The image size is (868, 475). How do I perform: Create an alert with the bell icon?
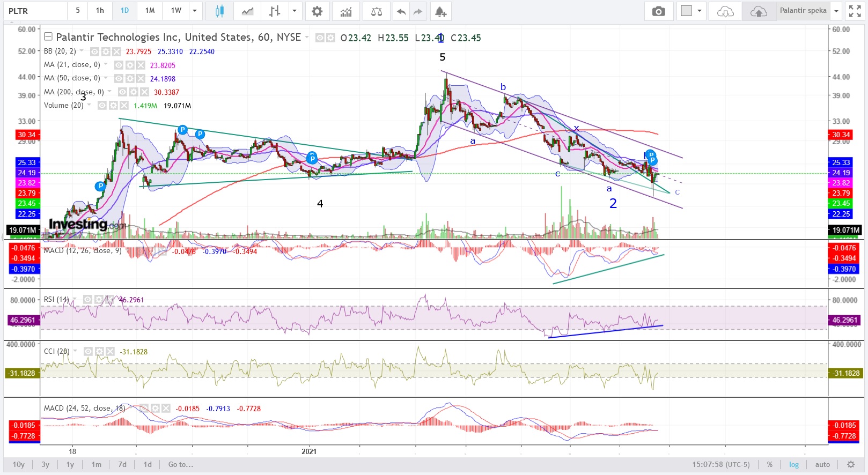[440, 11]
